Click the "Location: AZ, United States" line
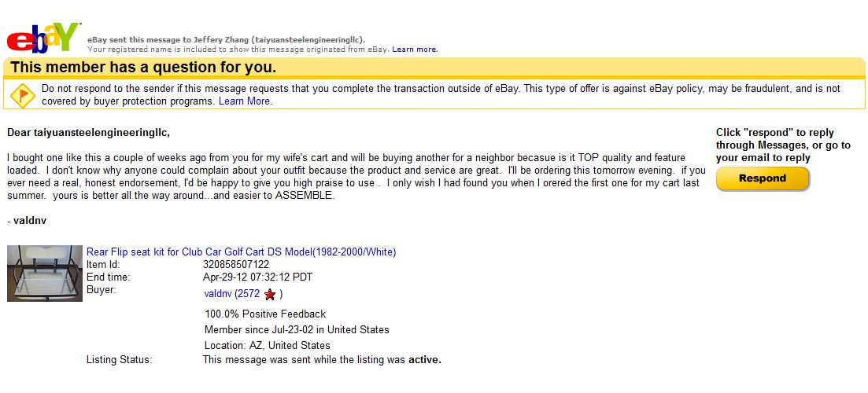The image size is (868, 393). [x=267, y=345]
